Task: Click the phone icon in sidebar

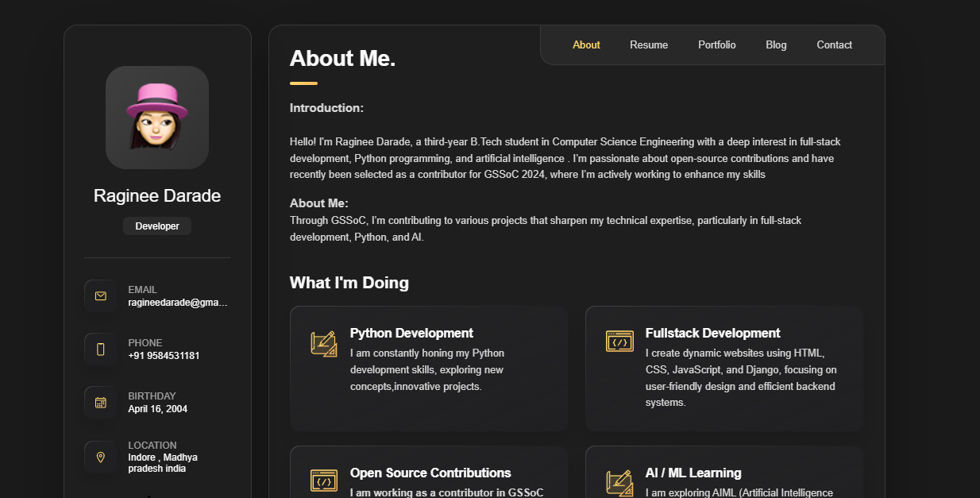Action: coord(100,349)
